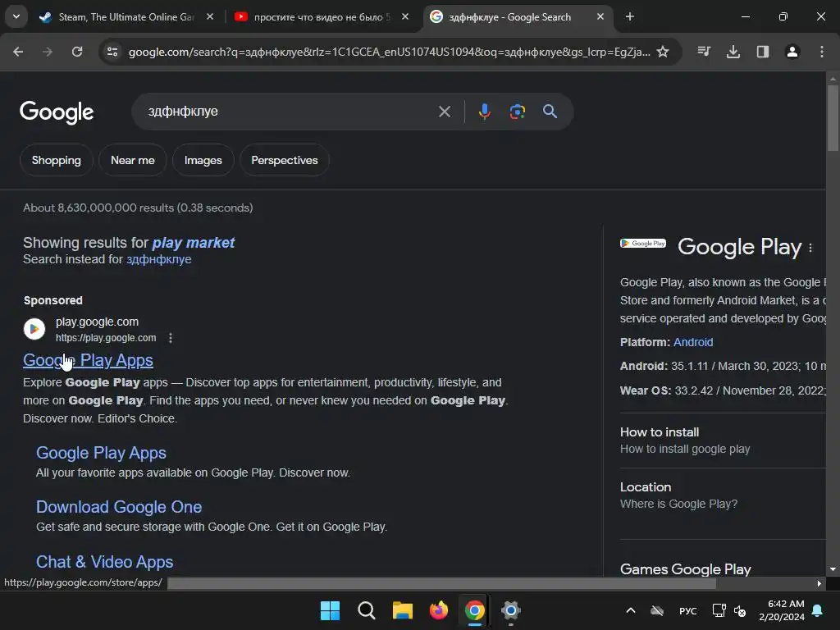The image size is (840, 630).
Task: Click the Google logo
Action: (x=57, y=112)
